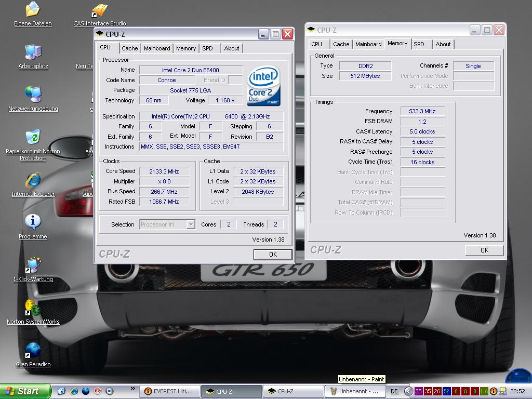Click OK in the Memory CPU-Z window
The height and width of the screenshot is (399, 532).
click(484, 250)
